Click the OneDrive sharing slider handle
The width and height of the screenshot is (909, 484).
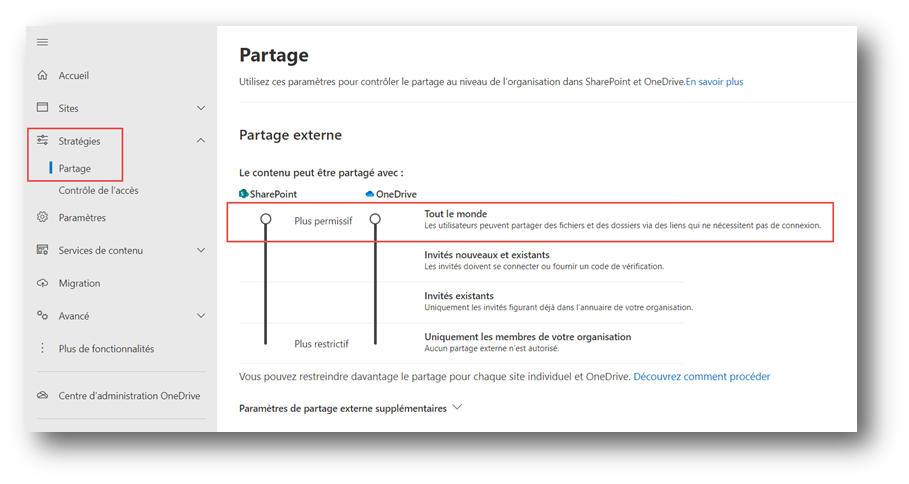(x=375, y=219)
